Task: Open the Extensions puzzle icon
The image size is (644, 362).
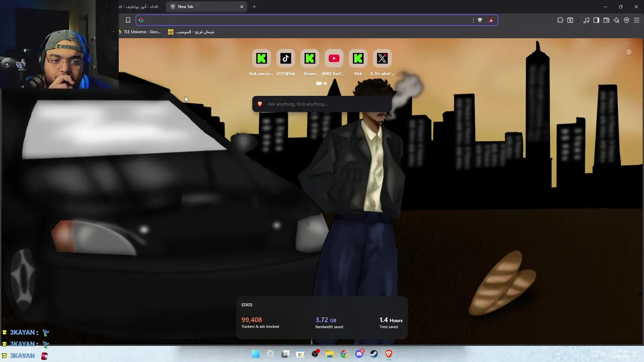Action: click(560, 20)
